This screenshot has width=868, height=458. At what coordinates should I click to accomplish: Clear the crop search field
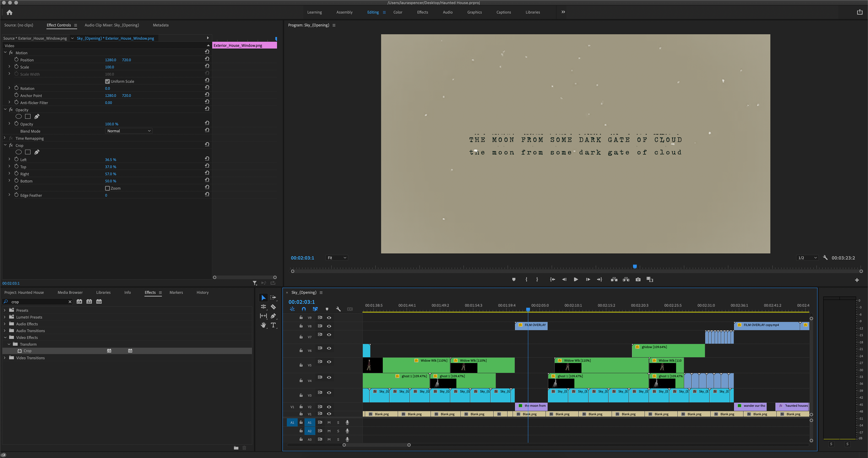tap(70, 302)
